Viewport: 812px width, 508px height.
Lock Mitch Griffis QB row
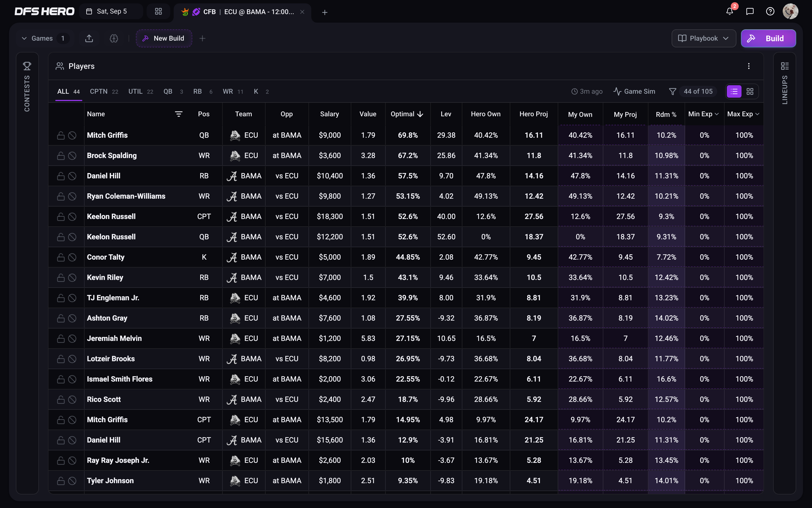tap(61, 135)
